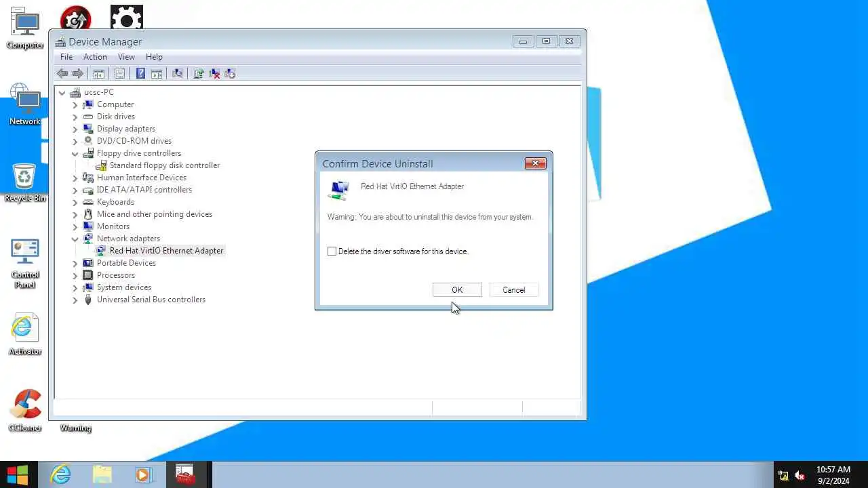This screenshot has height=488, width=868.
Task: Click Scan for hardware changes toolbar icon
Action: click(178, 73)
